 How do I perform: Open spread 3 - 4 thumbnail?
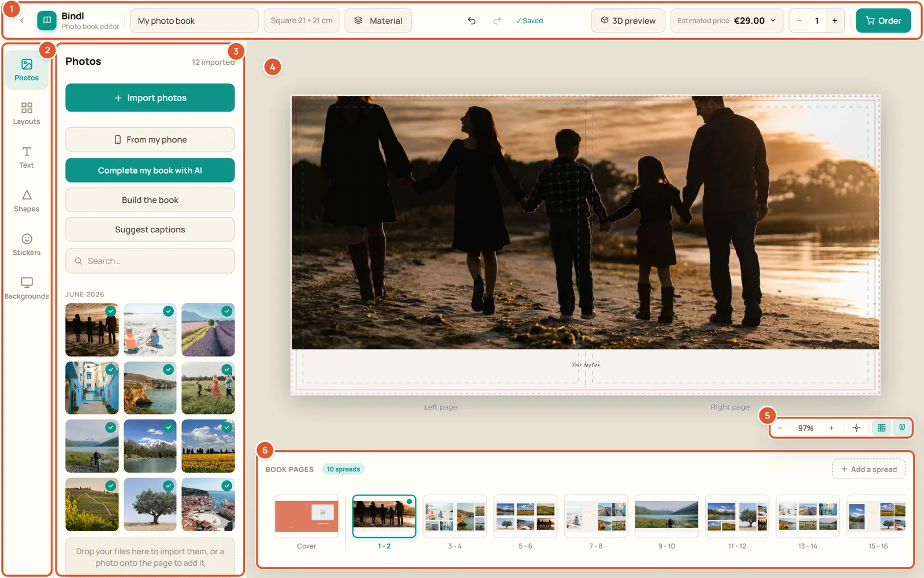click(454, 516)
